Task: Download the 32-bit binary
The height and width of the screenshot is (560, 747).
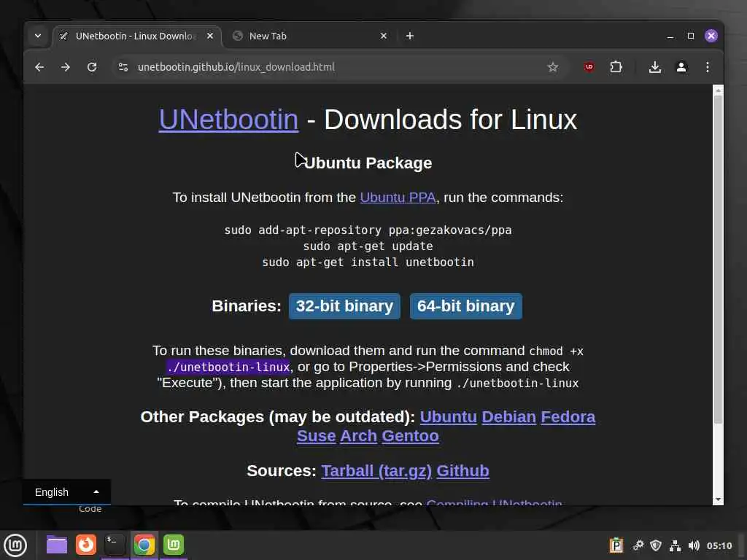Action: pos(344,306)
